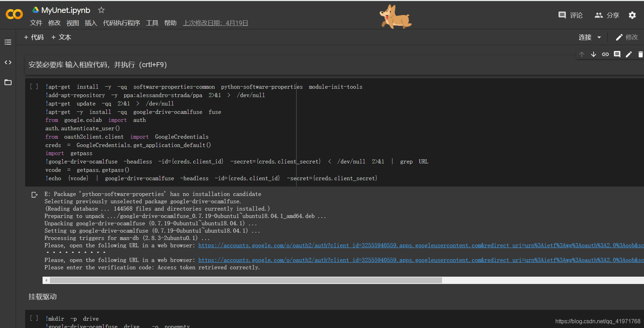Screen dimensions: 644x328
Task: Open the comments icon labeled 评论
Action: 570,15
